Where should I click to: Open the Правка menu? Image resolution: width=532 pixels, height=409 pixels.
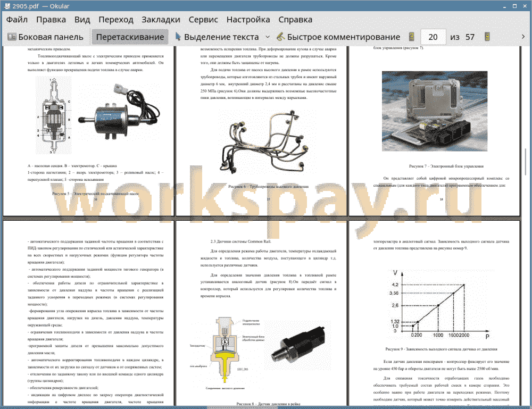[51, 20]
